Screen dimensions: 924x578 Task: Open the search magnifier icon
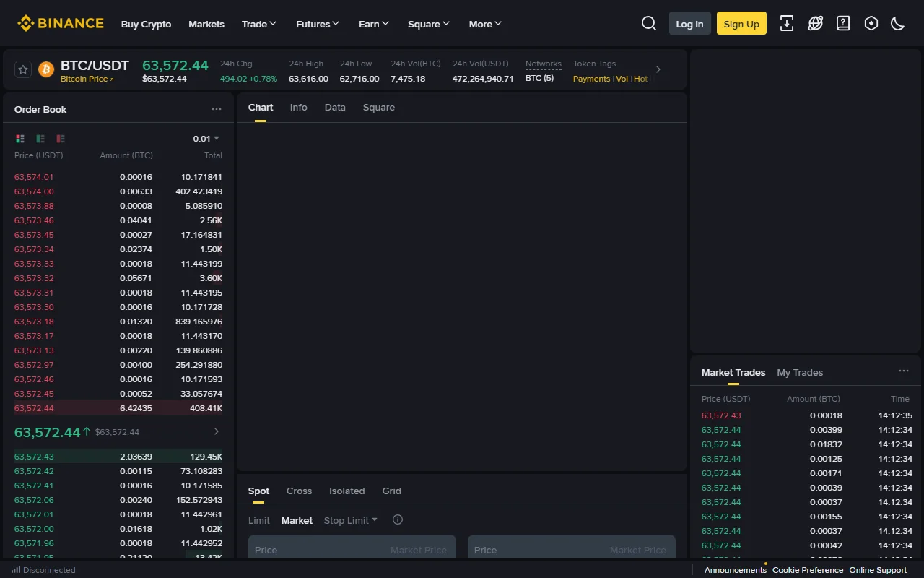pyautogui.click(x=649, y=23)
